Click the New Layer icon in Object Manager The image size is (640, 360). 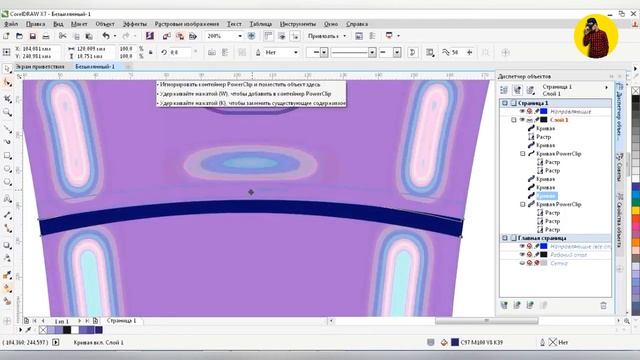click(x=504, y=305)
